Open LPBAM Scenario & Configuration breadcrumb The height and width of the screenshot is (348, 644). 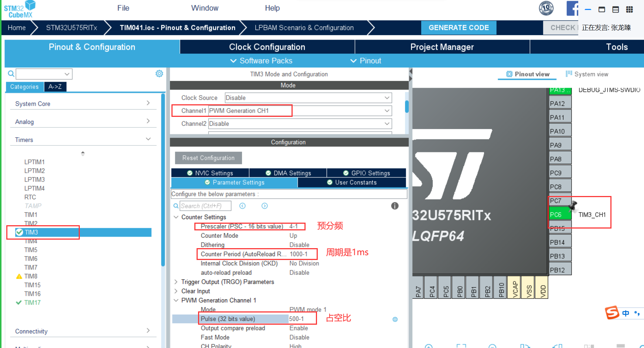(x=304, y=28)
